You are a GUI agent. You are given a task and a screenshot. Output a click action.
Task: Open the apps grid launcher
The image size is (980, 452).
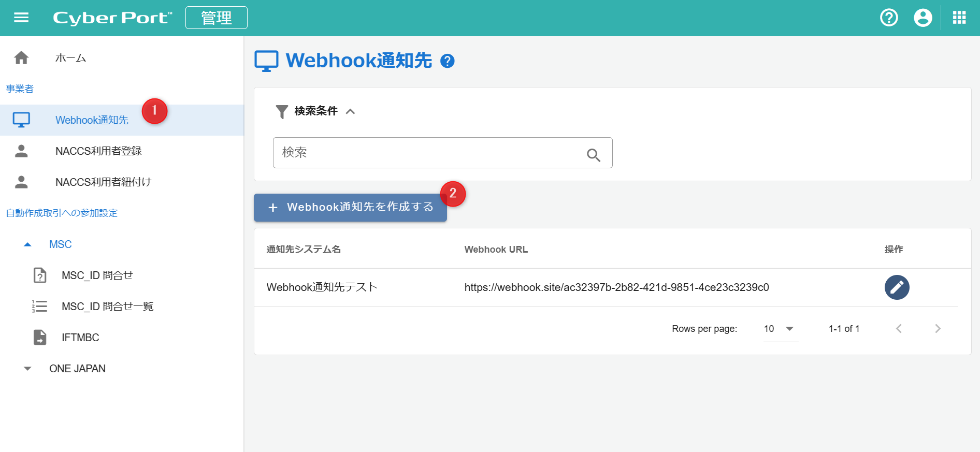tap(959, 18)
